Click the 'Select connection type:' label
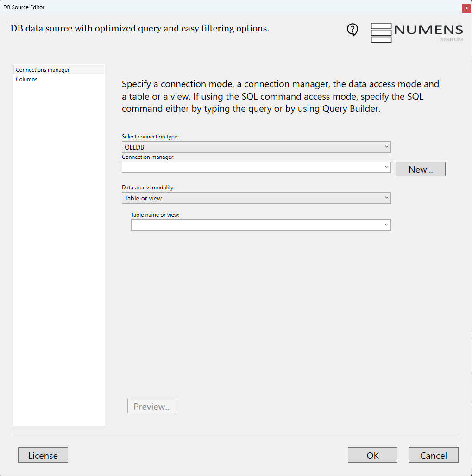Viewport: 472px width, 476px height. pyautogui.click(x=150, y=137)
